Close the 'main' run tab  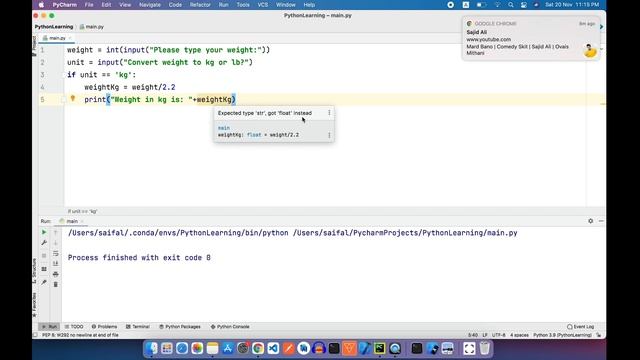(x=82, y=221)
